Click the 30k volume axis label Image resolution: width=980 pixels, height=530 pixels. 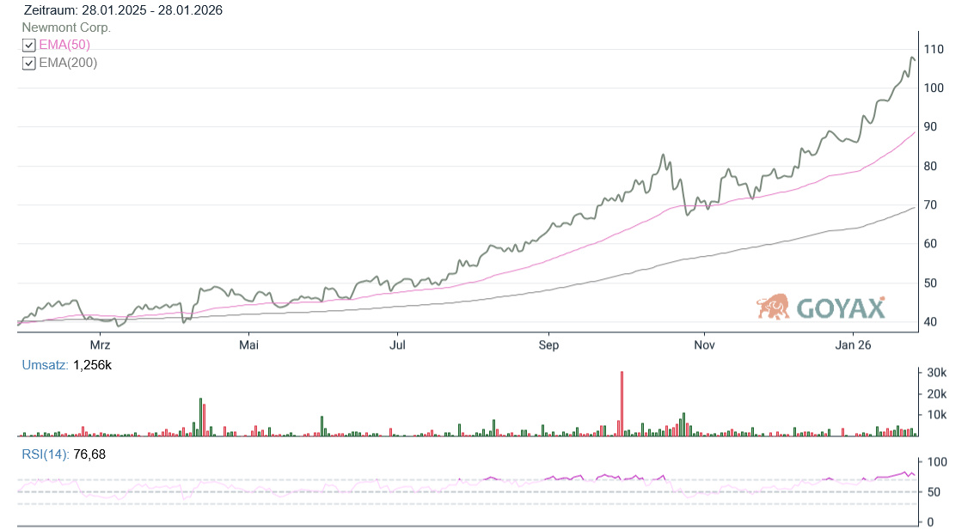(x=936, y=373)
